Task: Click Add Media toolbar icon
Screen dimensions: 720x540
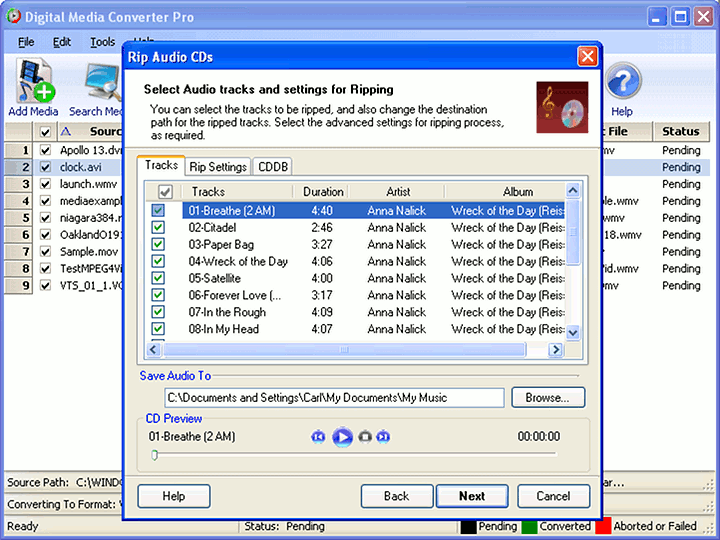Action: (34, 87)
